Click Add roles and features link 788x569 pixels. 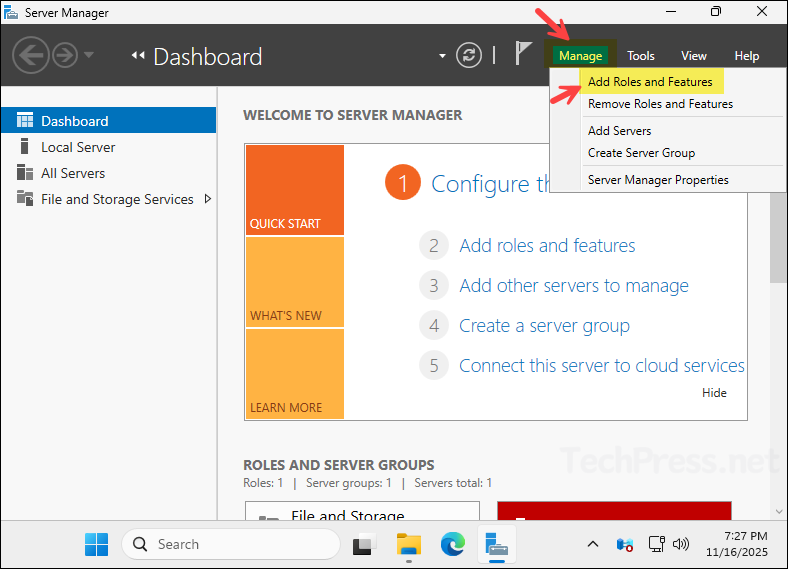click(x=547, y=246)
